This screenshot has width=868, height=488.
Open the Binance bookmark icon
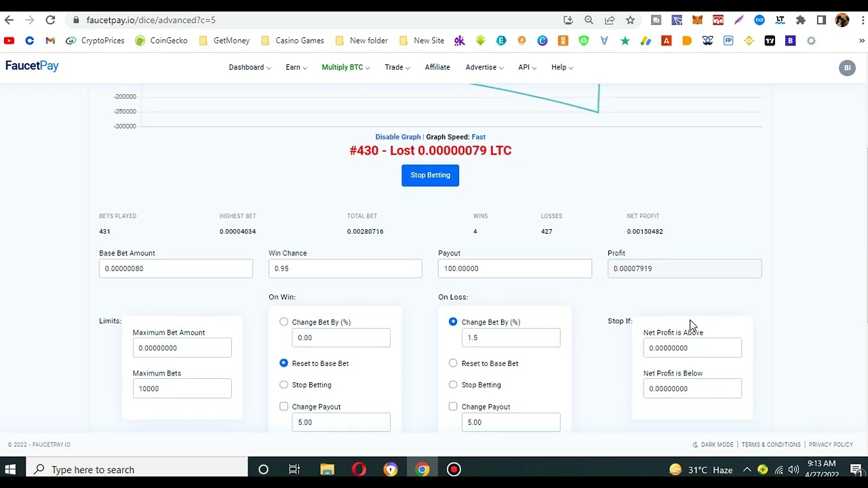click(749, 41)
